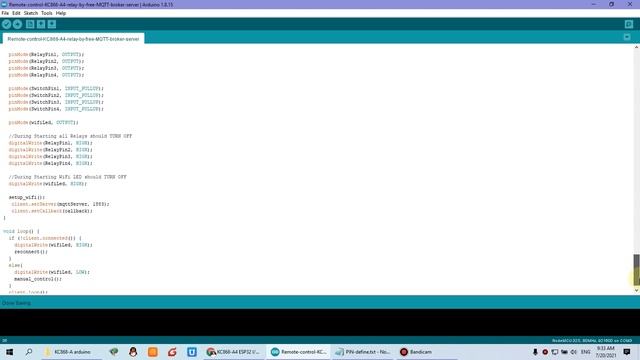Open the Tools menu
Image resolution: width=640 pixels, height=360 pixels.
tap(47, 13)
